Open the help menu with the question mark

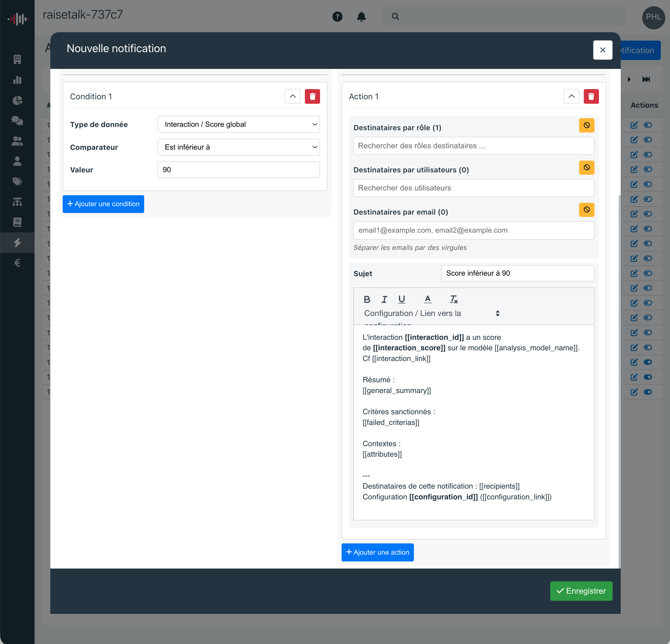(x=337, y=17)
